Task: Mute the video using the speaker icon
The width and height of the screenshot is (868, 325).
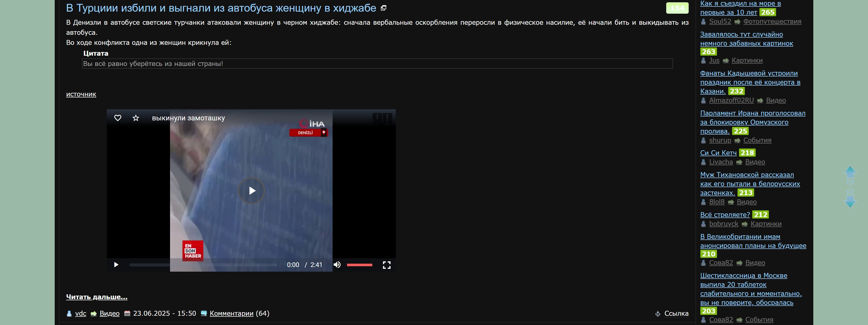Action: point(337,265)
